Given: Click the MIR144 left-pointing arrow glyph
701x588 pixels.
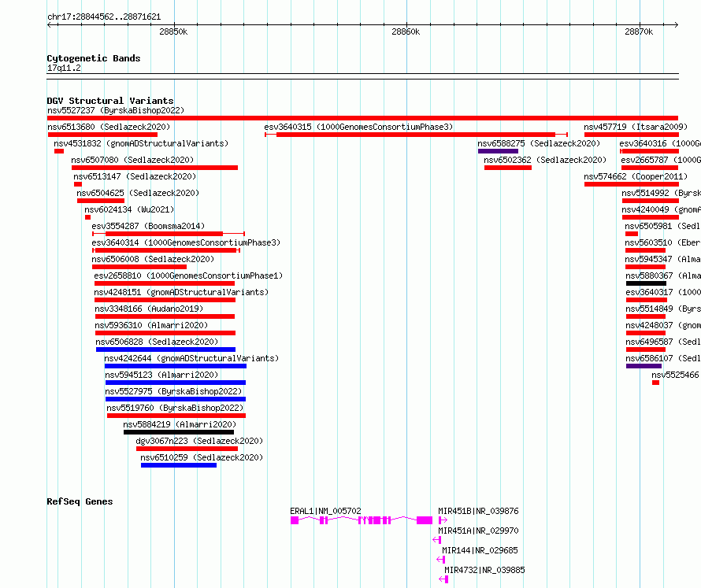Looking at the screenshot, I should 441,560.
